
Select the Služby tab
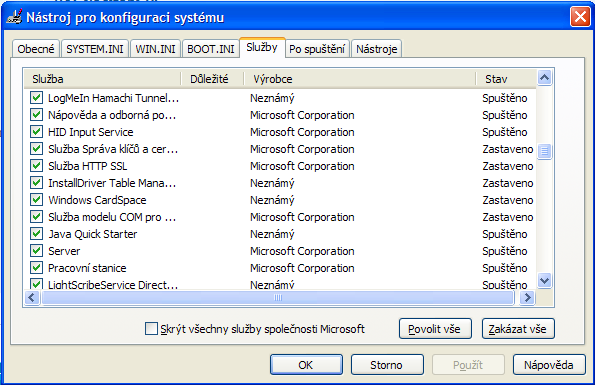click(262, 47)
